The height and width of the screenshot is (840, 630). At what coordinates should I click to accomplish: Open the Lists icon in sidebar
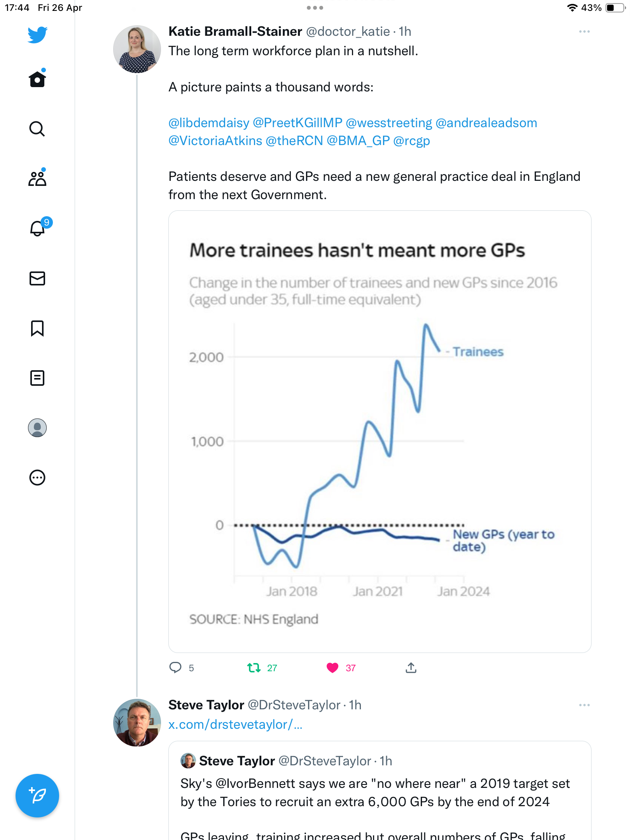37,378
